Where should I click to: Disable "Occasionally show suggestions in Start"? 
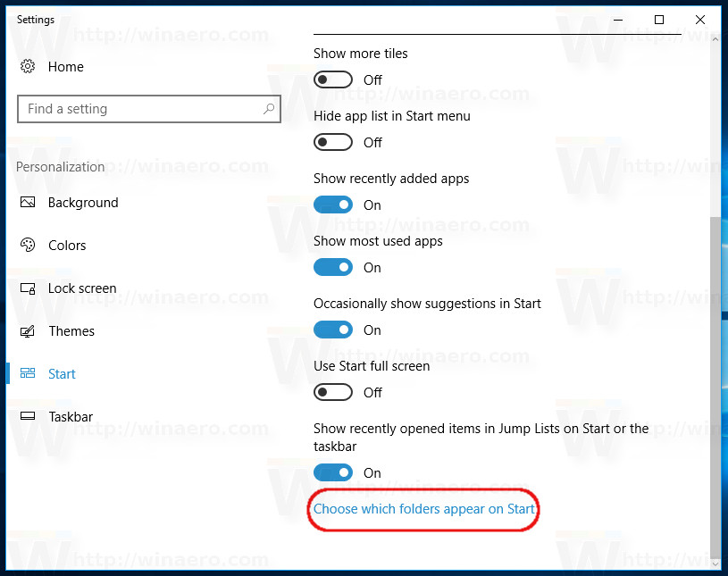coord(333,330)
